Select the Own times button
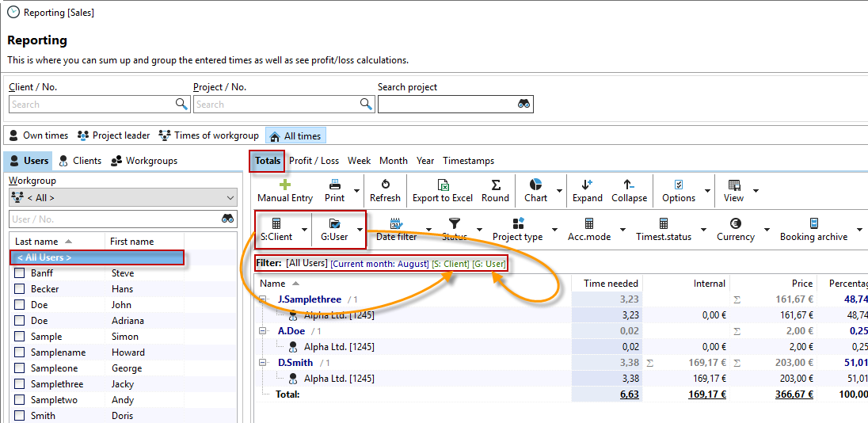 38,135
